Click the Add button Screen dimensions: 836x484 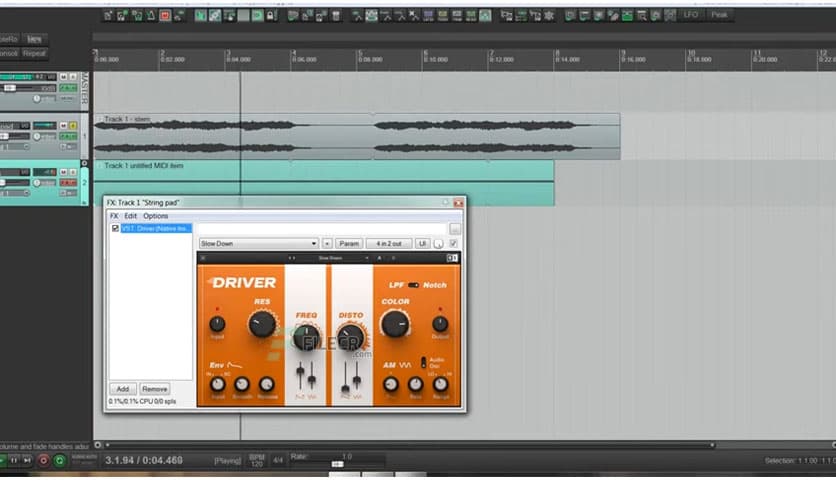click(123, 389)
